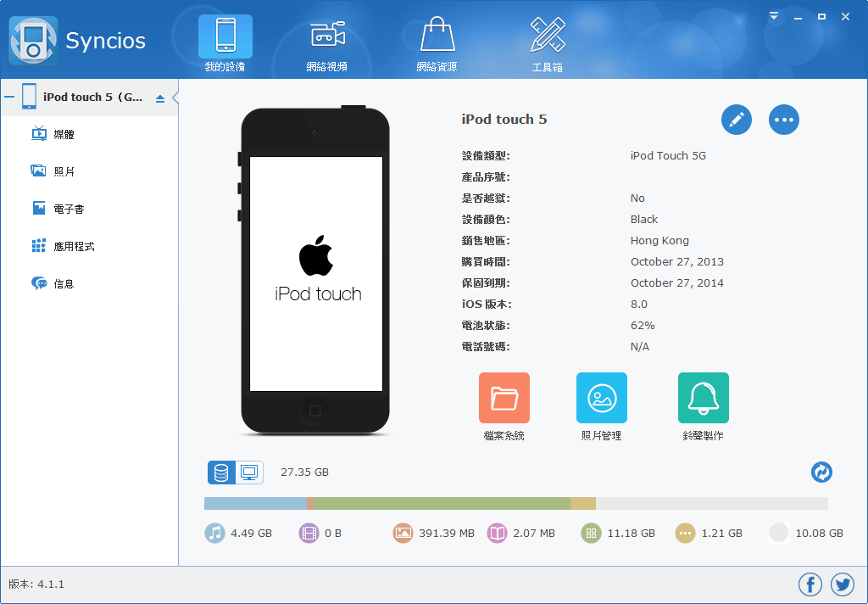
Task: Click the music segment of the storage bar
Action: (254, 501)
